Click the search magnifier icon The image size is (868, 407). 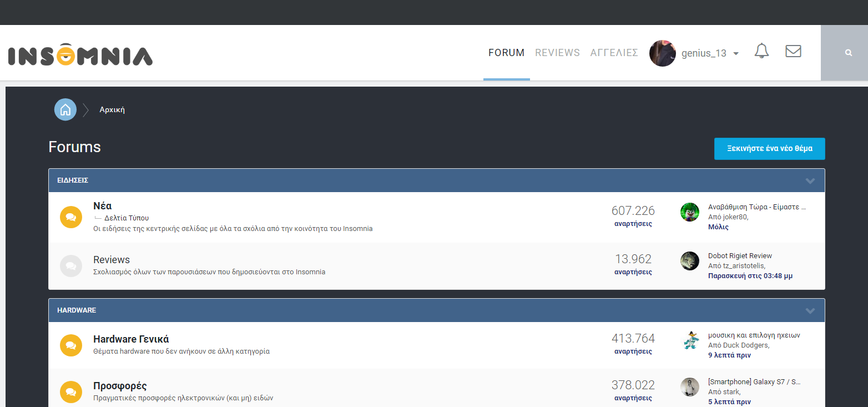coord(849,53)
